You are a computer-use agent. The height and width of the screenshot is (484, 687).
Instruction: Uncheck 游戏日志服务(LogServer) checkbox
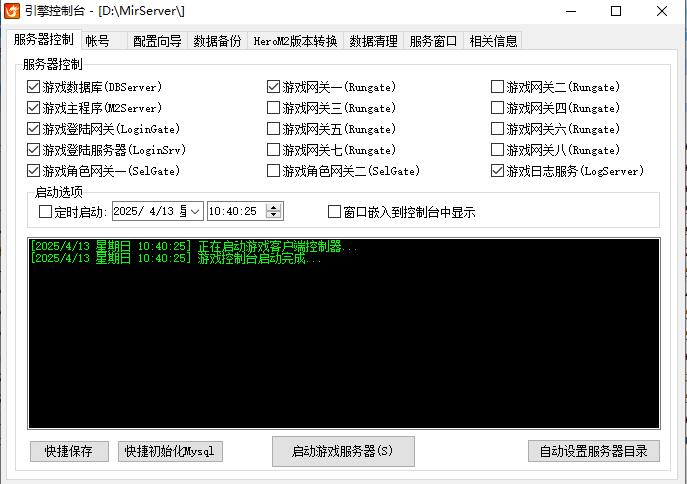pyautogui.click(x=497, y=171)
